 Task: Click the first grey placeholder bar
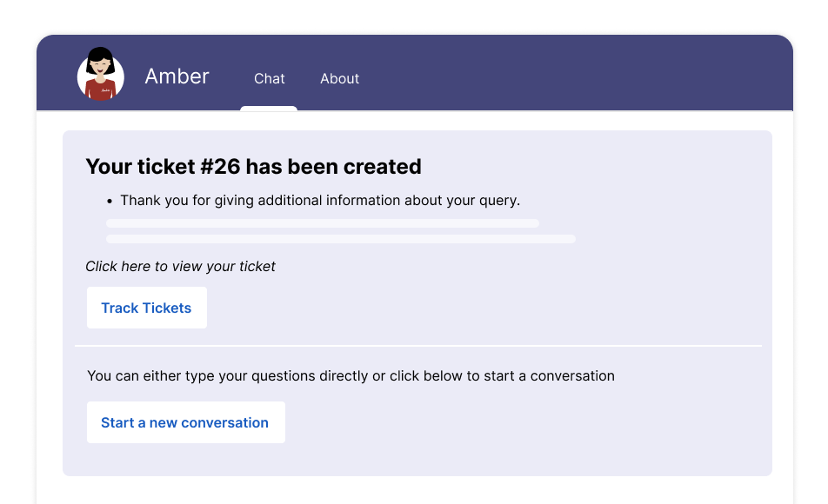[x=323, y=223]
